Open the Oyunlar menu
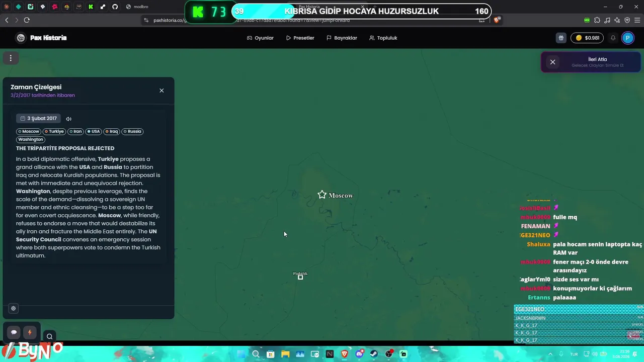 coord(260,38)
